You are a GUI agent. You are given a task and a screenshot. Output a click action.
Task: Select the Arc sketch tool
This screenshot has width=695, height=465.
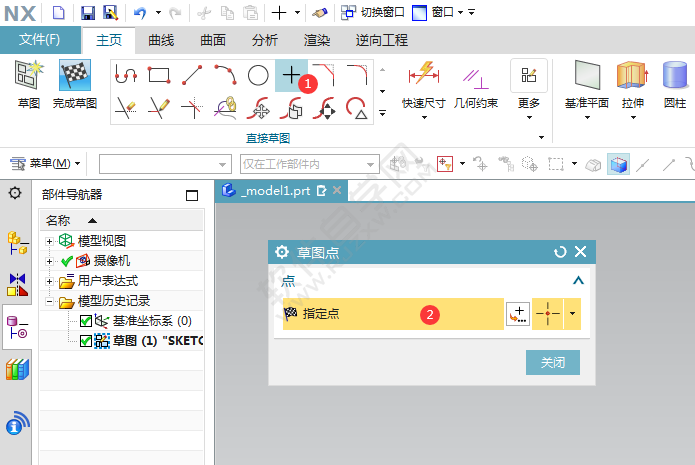225,74
